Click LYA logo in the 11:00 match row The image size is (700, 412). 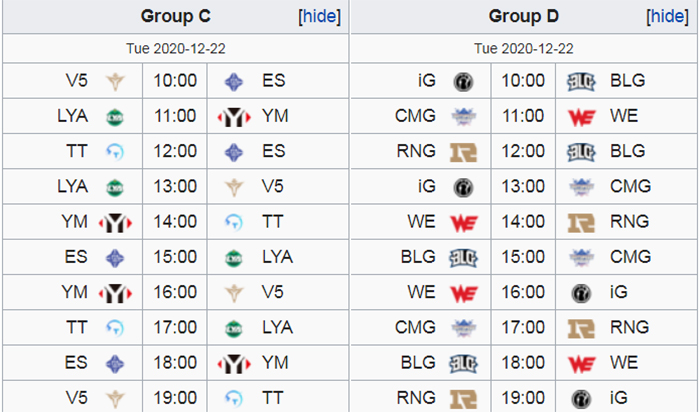pos(115,117)
